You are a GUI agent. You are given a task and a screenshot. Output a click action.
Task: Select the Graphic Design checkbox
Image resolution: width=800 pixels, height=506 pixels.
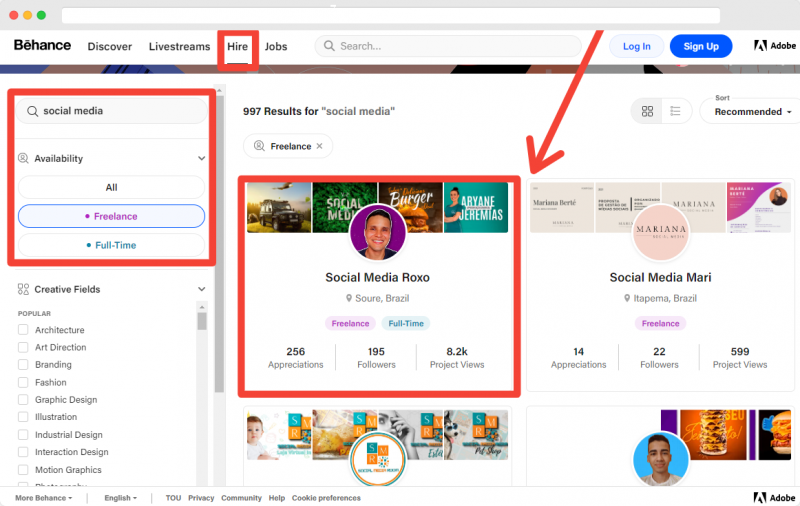coord(23,399)
